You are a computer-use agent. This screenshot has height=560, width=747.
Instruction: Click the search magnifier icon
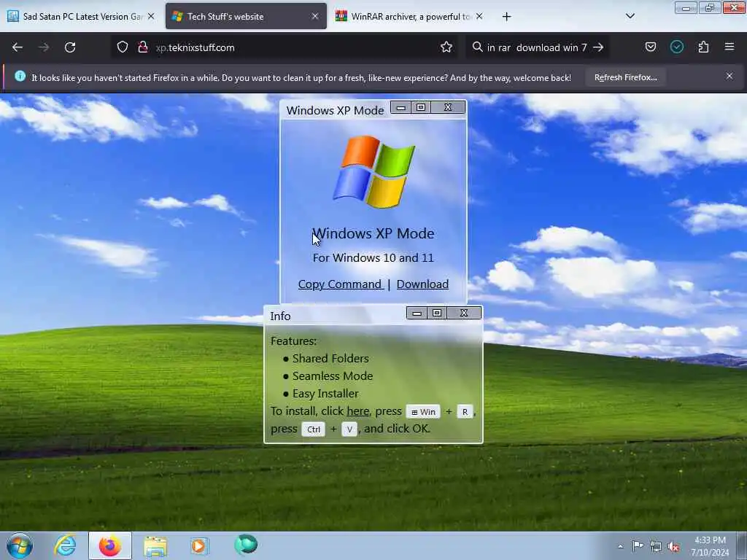[x=477, y=47]
